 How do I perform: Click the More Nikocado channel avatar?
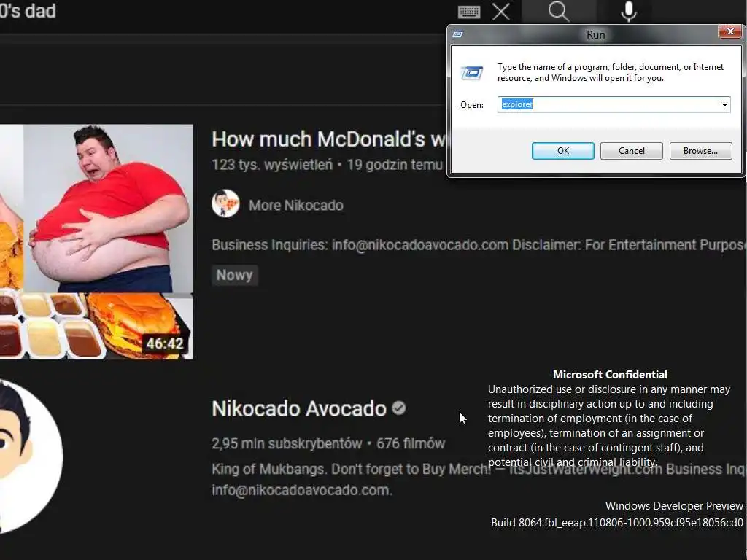(x=225, y=204)
